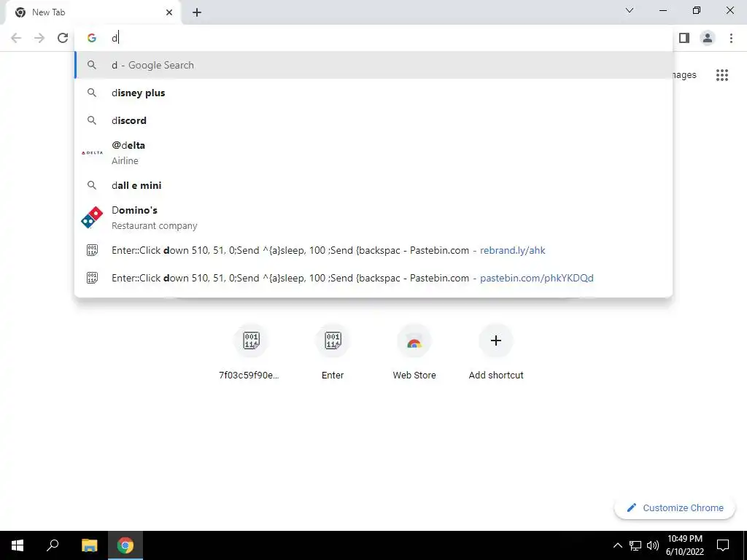Select the New Tab tab

[x=93, y=12]
